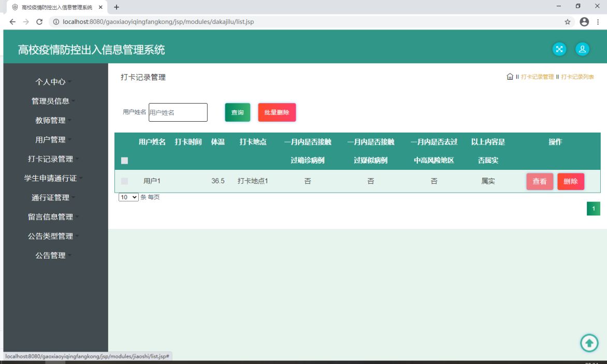
Task: Click the 高校疫情防控出入信息管理系统 browser tab
Action: click(56, 7)
